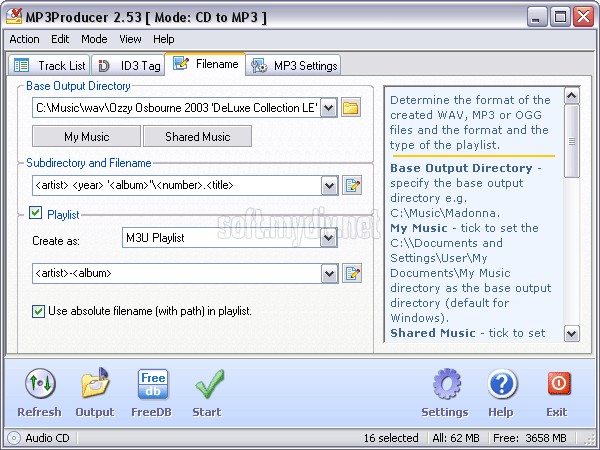Click the Audio CD status icon

point(14,438)
